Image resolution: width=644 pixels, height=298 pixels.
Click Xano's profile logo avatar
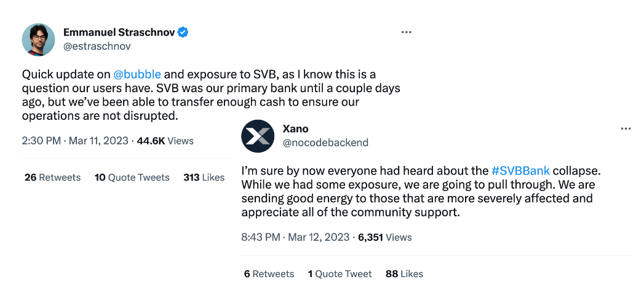click(258, 136)
